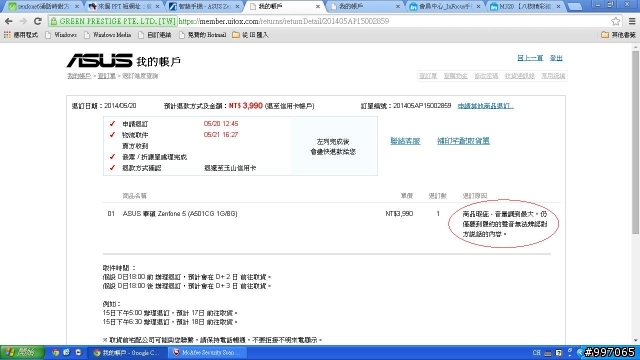Click the NT$ 3,990 refund amount
This screenshot has width=640, height=360.
246,106
